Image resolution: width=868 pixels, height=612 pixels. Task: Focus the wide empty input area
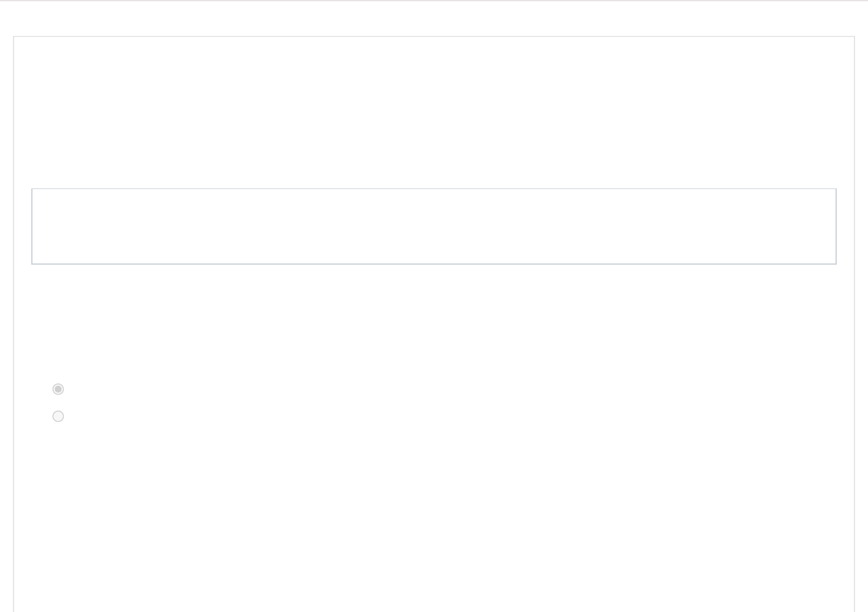pyautogui.click(x=434, y=226)
